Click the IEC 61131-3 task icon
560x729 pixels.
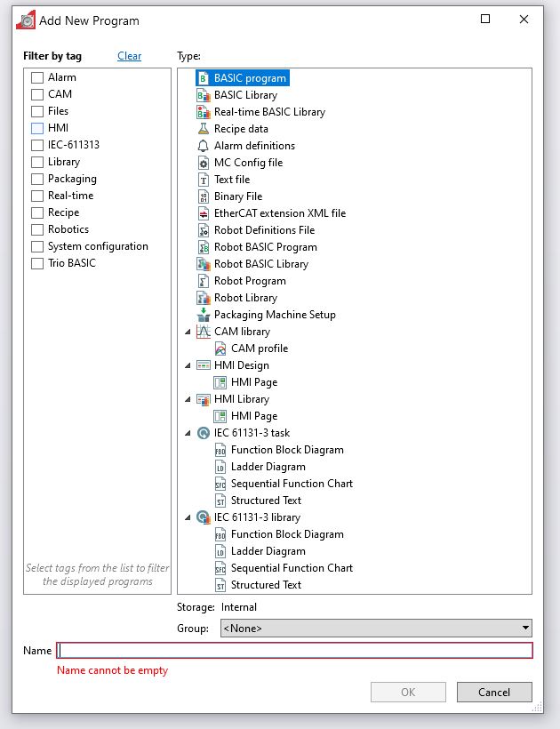click(203, 433)
